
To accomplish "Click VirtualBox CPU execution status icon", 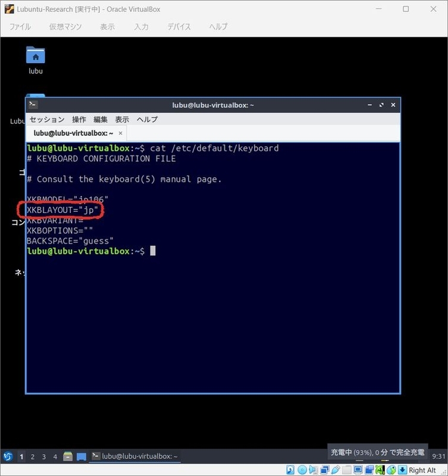I will click(380, 469).
